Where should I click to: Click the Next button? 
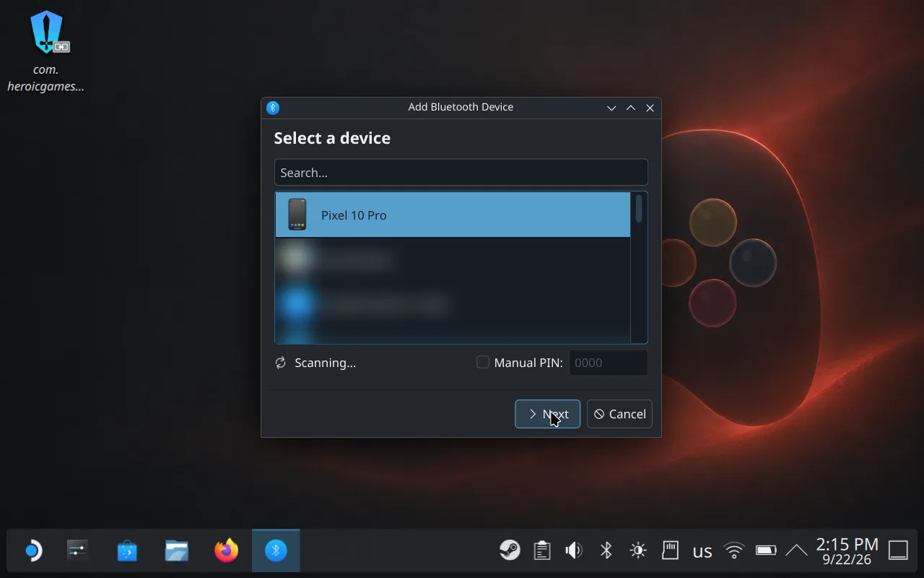[x=547, y=414]
